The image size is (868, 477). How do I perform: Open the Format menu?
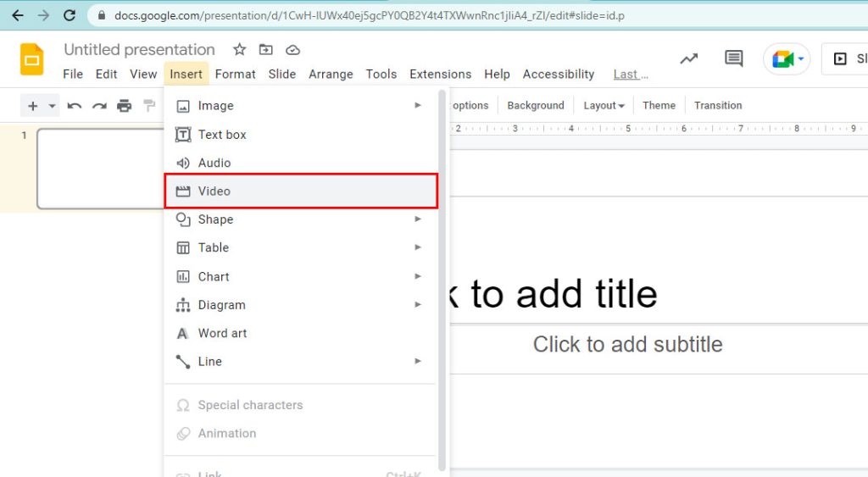tap(235, 75)
